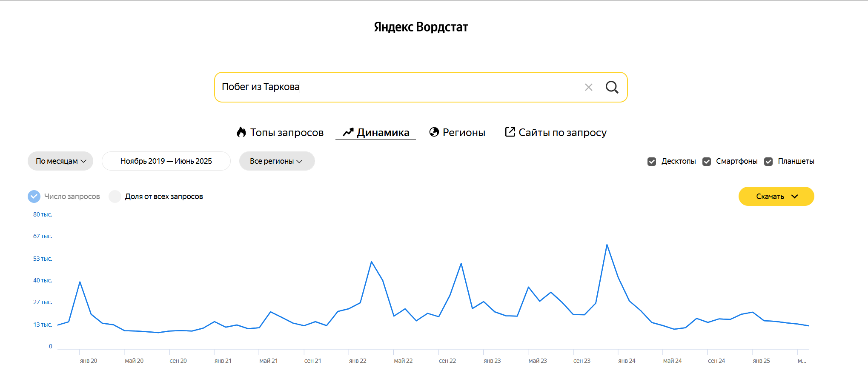Click the chevron on Скачать button
This screenshot has width=868, height=376.
coord(794,197)
